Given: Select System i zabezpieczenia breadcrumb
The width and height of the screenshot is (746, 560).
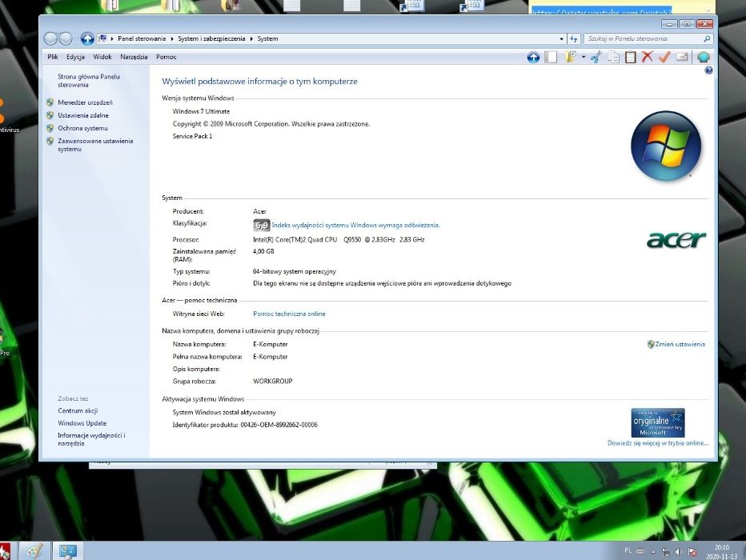Looking at the screenshot, I should tap(212, 39).
